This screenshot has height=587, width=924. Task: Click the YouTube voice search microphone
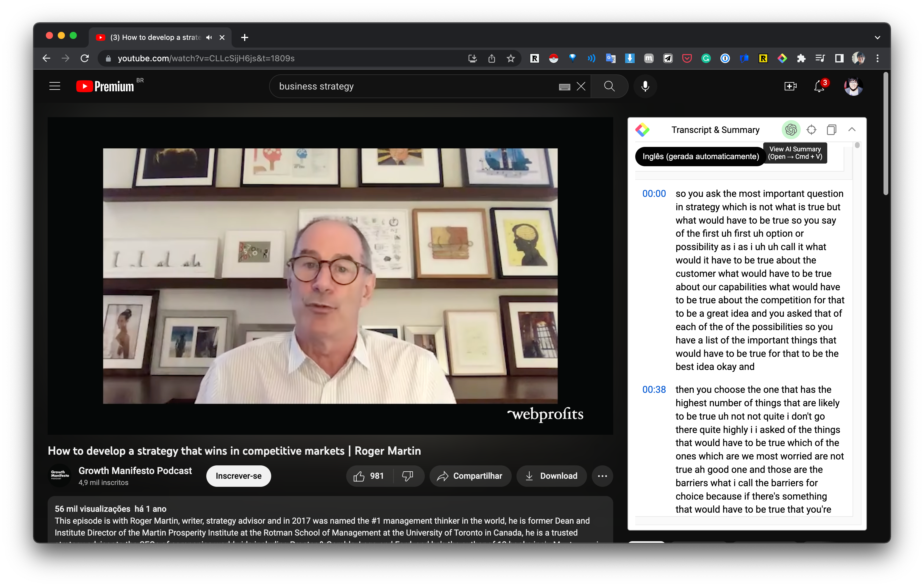pos(645,86)
